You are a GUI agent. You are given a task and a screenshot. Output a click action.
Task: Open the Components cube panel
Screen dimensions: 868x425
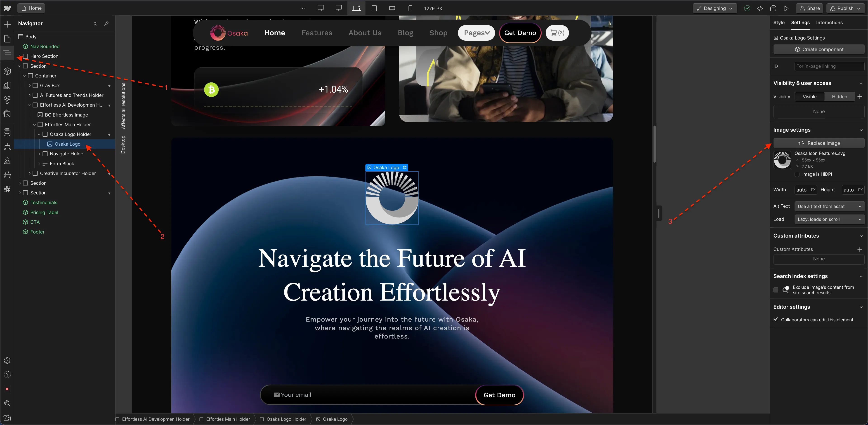[7, 71]
